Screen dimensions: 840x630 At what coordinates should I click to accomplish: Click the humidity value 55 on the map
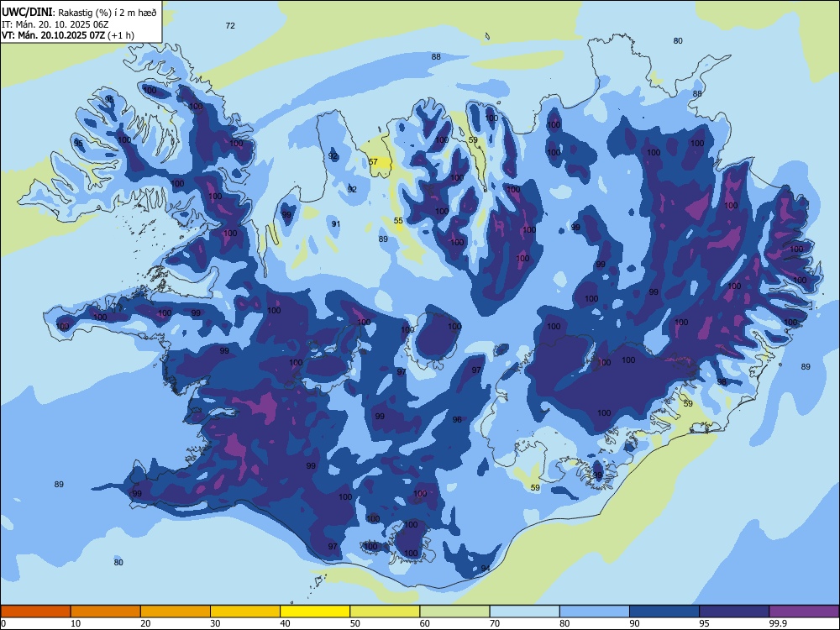coord(398,220)
